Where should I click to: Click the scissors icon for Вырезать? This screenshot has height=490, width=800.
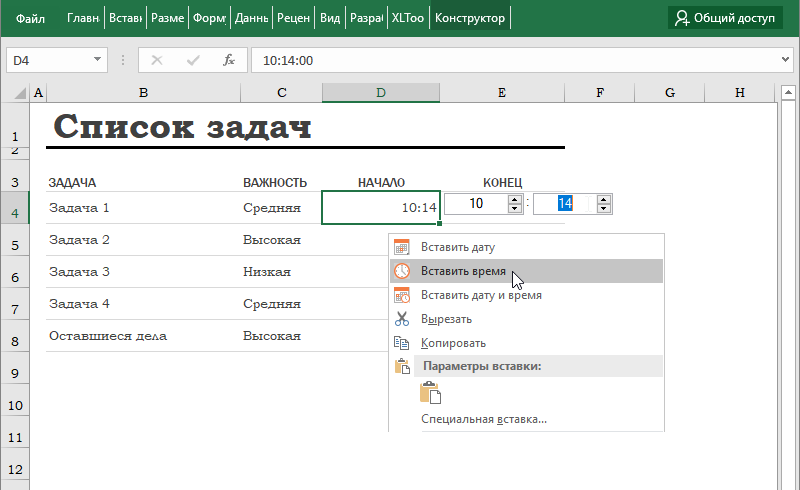(x=402, y=319)
